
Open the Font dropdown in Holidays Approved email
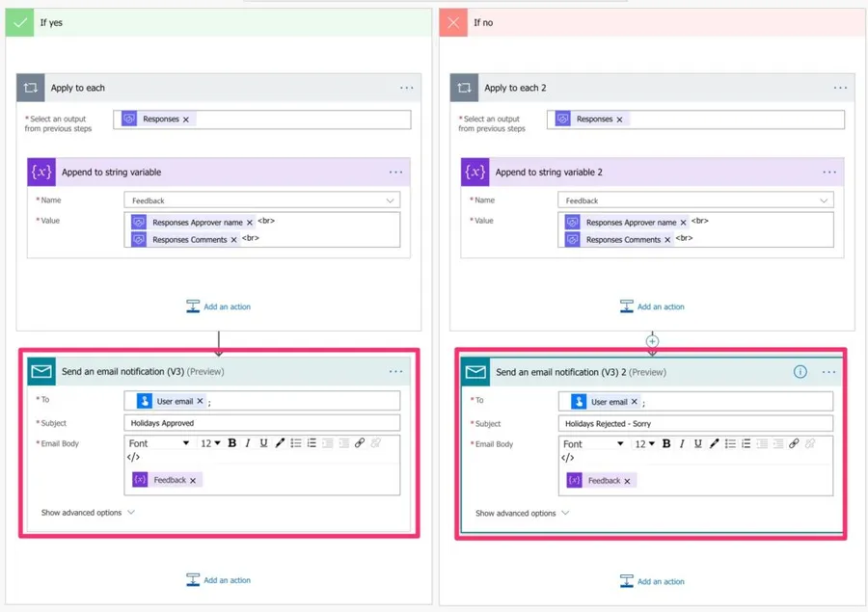click(x=159, y=443)
